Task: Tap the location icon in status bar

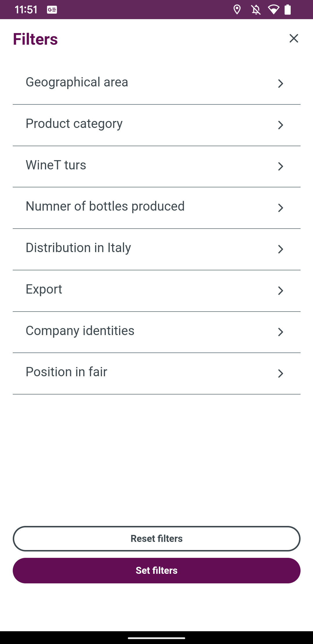Action: [237, 10]
